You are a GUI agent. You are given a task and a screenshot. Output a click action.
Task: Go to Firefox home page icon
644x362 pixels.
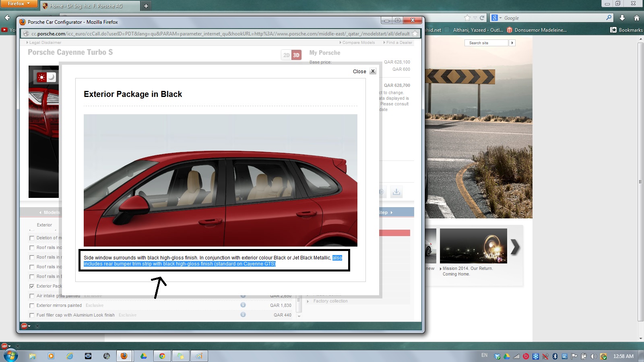click(x=637, y=18)
